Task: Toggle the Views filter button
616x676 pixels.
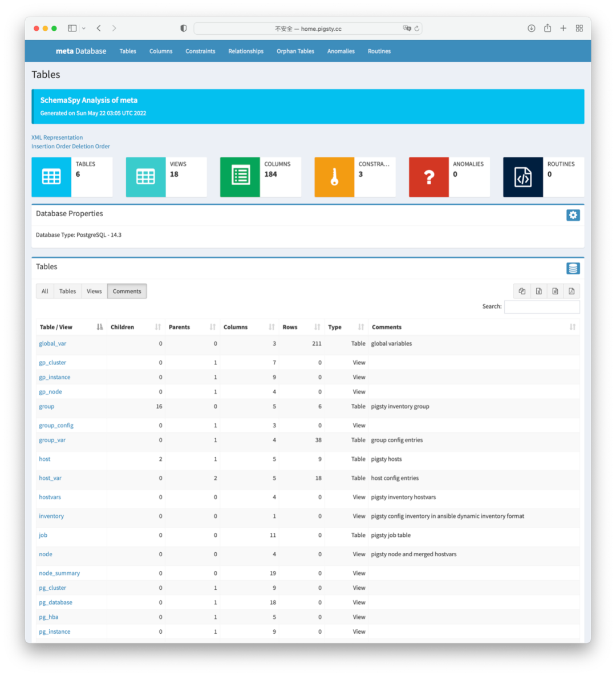Action: 94,292
